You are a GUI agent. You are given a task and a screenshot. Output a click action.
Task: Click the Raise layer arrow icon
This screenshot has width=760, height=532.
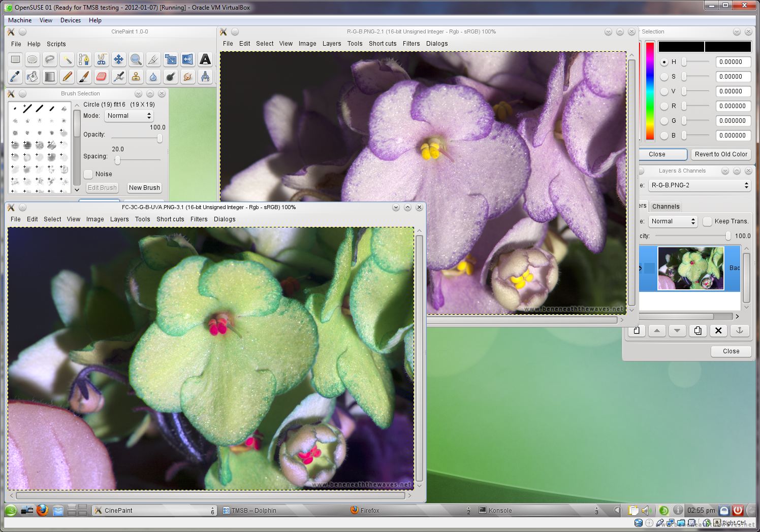[x=657, y=330]
